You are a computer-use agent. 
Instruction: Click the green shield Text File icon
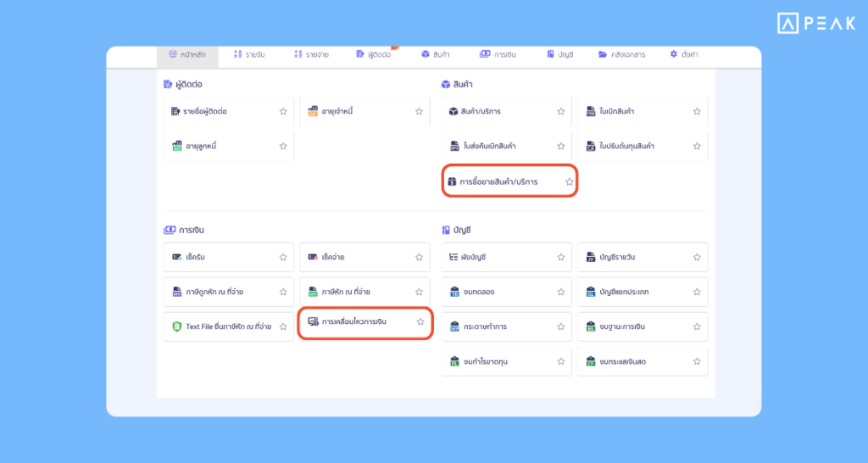176,326
